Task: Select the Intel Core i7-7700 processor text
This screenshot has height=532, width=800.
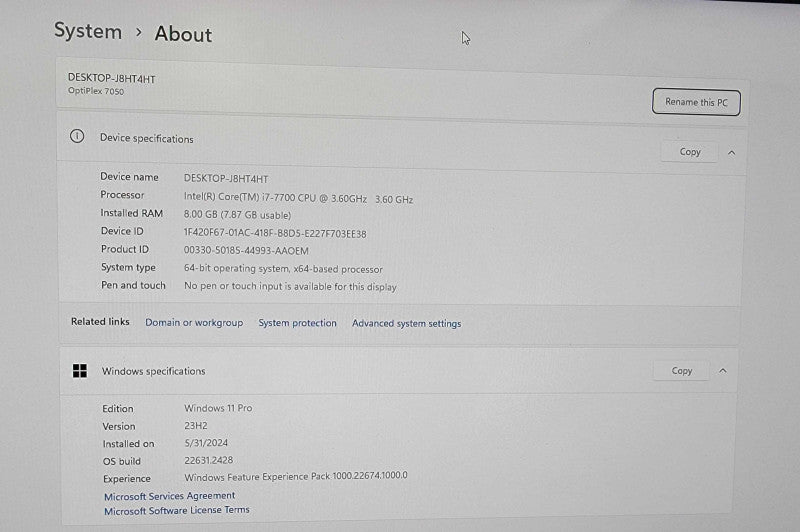Action: pyautogui.click(x=298, y=198)
